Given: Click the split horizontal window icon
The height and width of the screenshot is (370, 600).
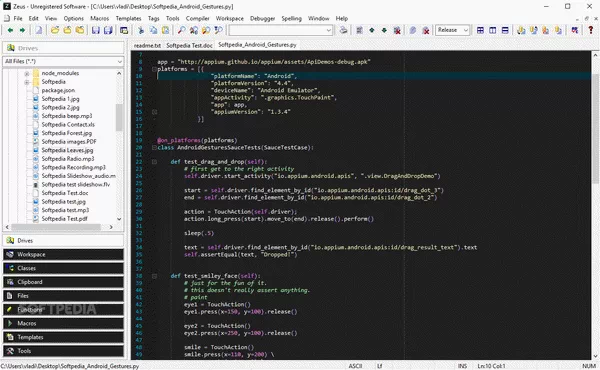Looking at the screenshot, I should [x=505, y=30].
